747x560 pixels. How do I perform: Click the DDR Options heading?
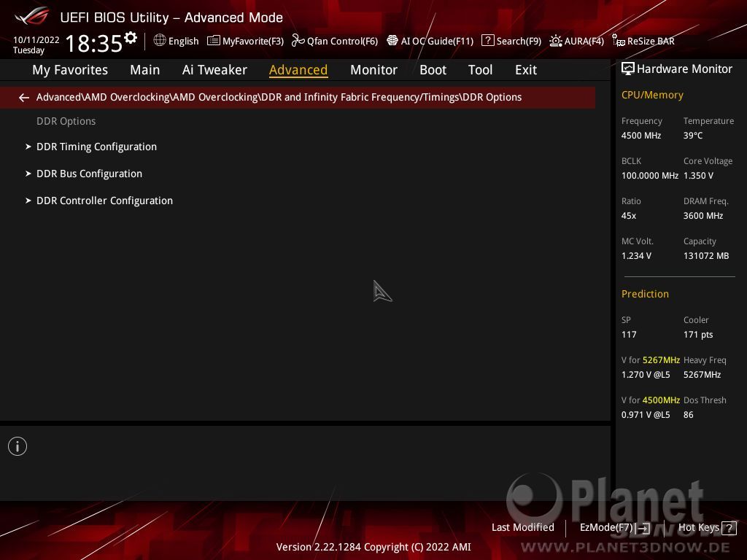coord(66,122)
